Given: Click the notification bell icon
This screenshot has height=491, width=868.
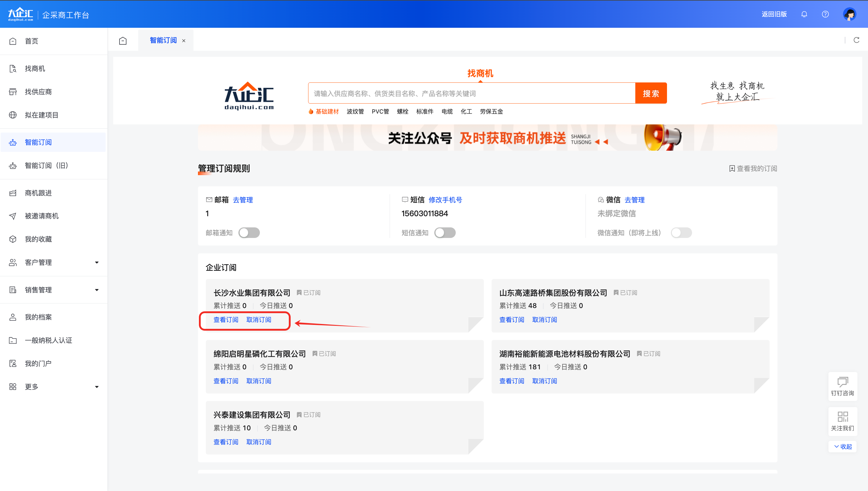Looking at the screenshot, I should [804, 14].
